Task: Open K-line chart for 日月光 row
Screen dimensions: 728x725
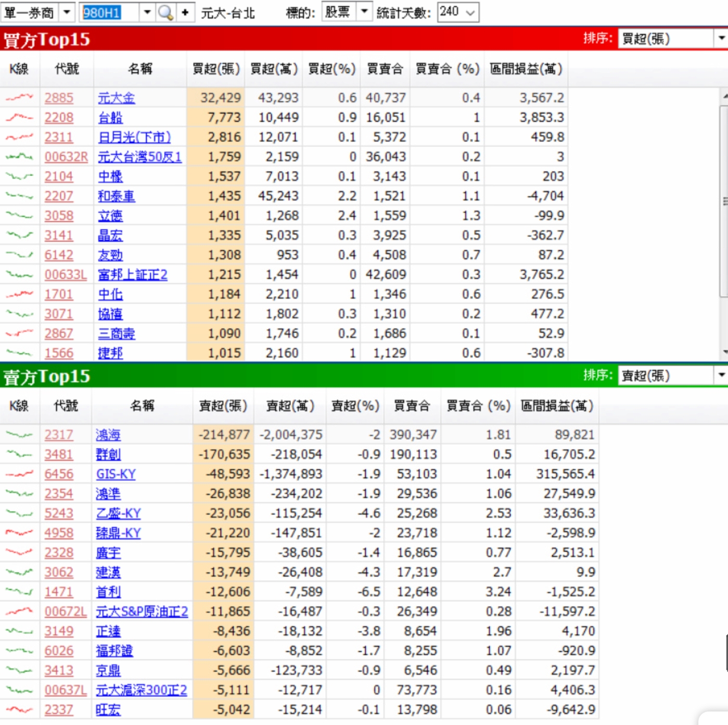Action: [19, 137]
